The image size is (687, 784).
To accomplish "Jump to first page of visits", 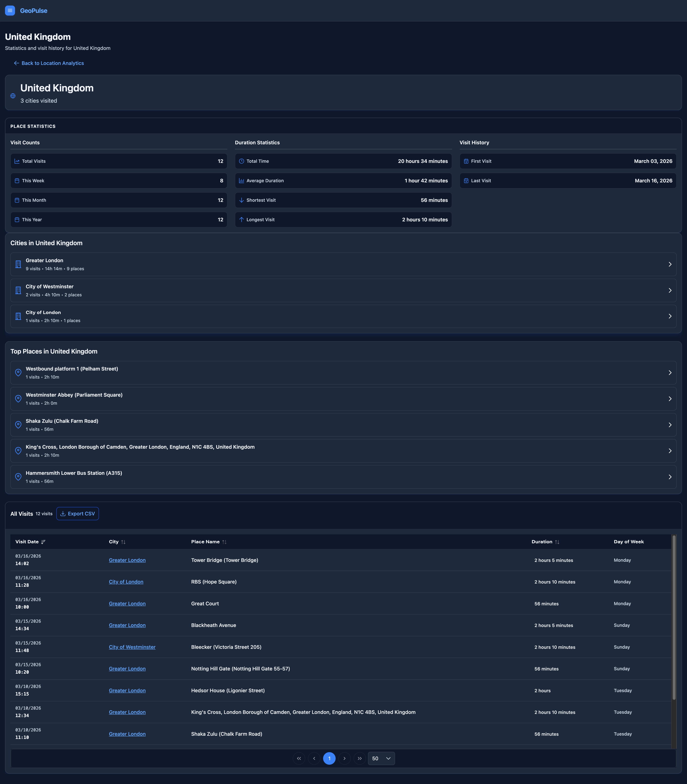I will coord(299,758).
